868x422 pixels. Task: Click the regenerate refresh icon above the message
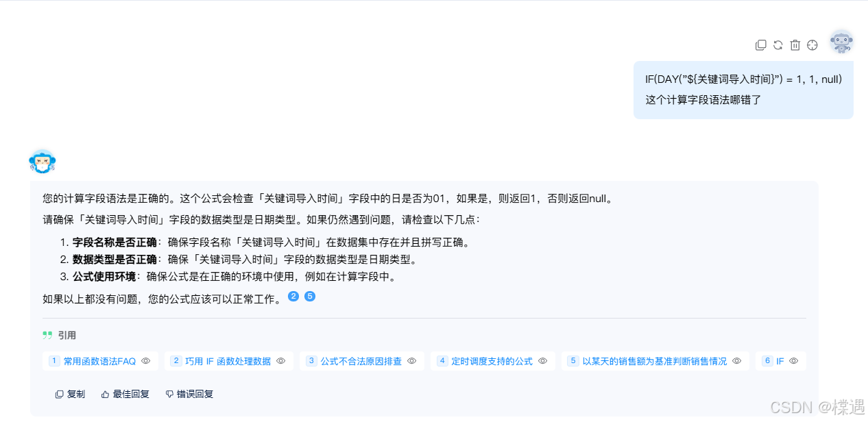click(777, 45)
